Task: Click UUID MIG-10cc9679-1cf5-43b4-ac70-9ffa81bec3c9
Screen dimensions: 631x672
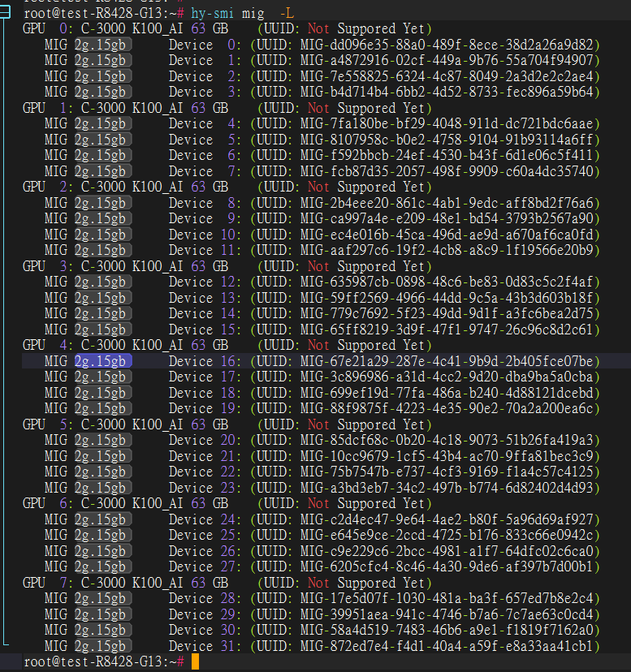Action: point(447,456)
